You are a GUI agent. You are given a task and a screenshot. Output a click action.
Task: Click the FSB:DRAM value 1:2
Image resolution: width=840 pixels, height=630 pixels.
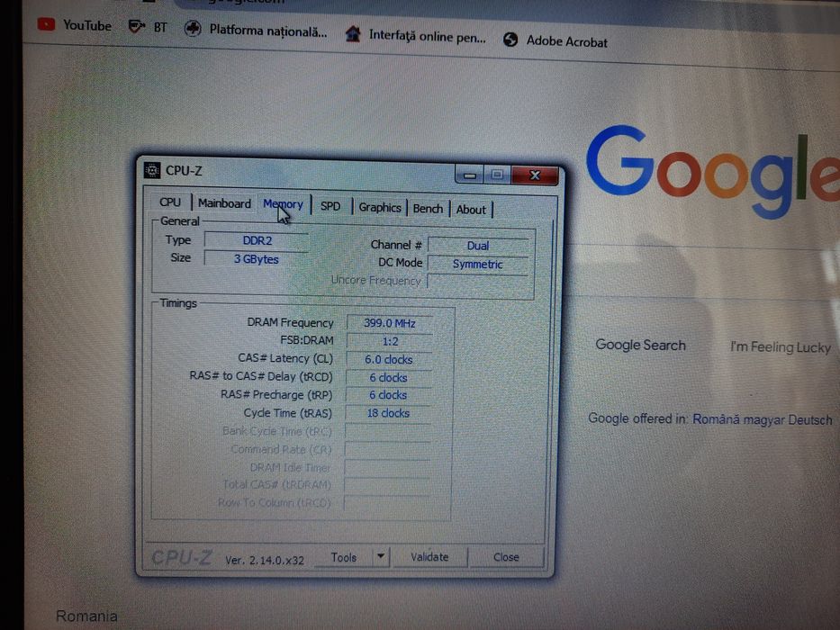tap(390, 341)
